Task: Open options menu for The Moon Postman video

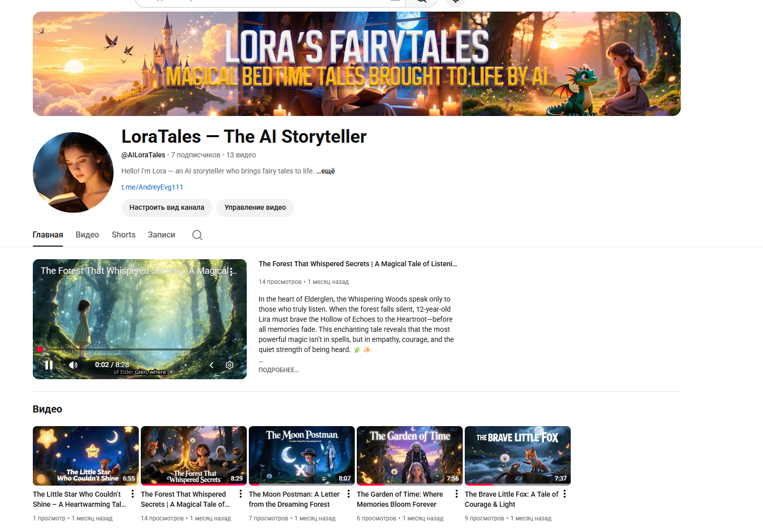Action: [348, 494]
